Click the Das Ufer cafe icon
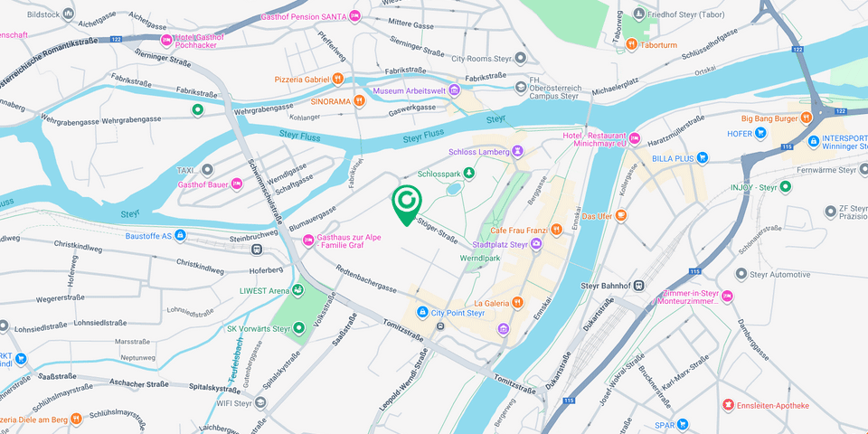 pyautogui.click(x=620, y=215)
